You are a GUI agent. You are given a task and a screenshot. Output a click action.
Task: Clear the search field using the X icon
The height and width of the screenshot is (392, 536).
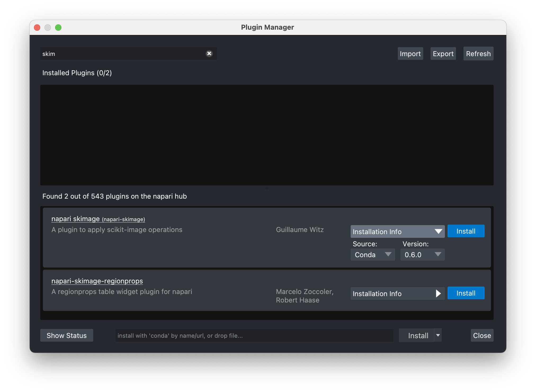[x=209, y=54]
